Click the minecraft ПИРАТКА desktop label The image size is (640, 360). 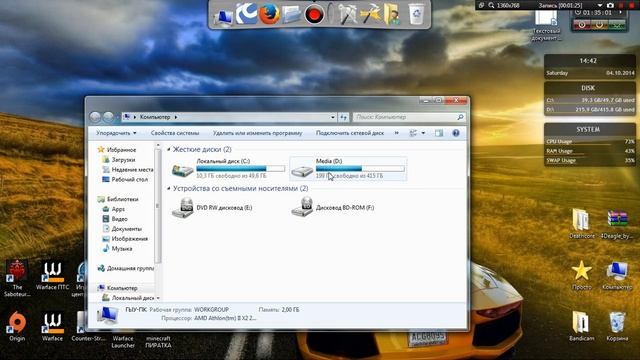(x=158, y=342)
